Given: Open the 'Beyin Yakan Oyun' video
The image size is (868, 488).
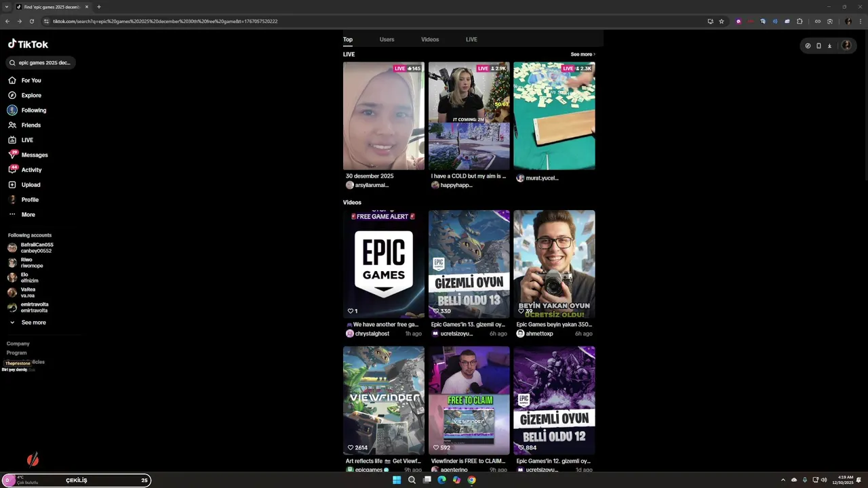Looking at the screenshot, I should [554, 264].
